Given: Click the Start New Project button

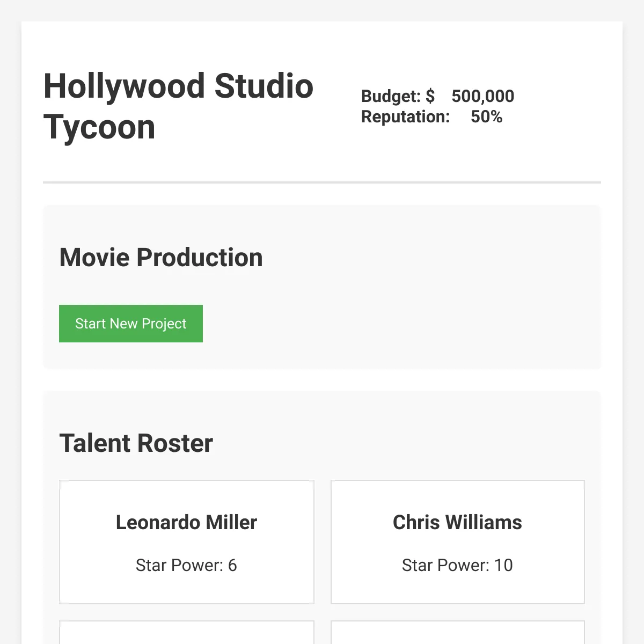Looking at the screenshot, I should click(x=131, y=324).
